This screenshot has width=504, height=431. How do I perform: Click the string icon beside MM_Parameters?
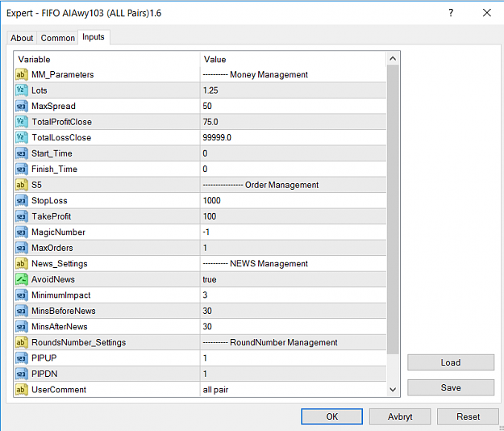pos(21,74)
